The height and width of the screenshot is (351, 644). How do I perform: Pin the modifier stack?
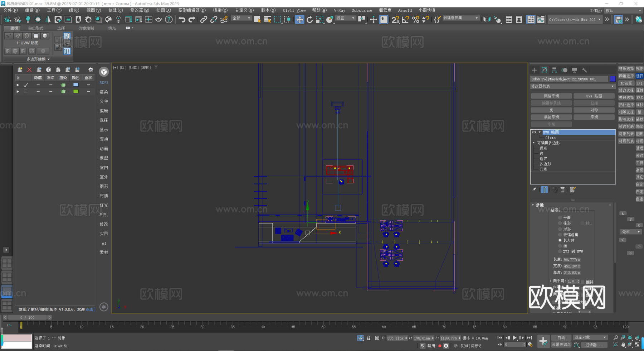tap(534, 189)
